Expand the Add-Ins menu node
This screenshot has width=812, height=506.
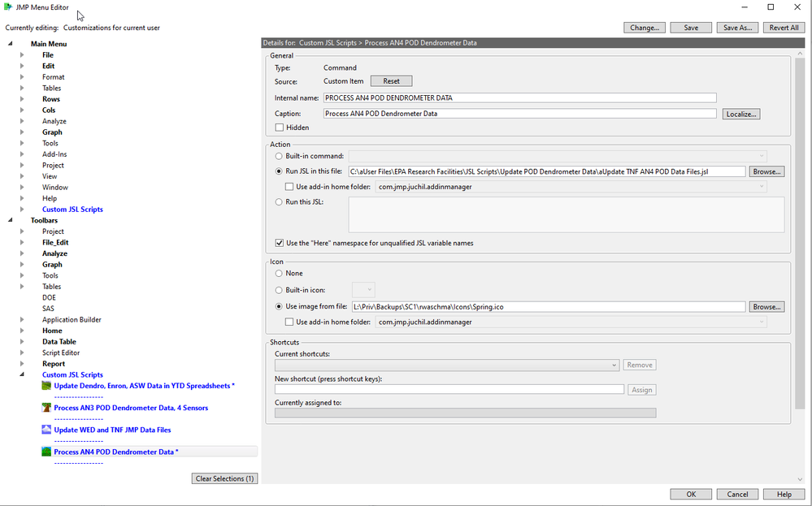coord(22,154)
